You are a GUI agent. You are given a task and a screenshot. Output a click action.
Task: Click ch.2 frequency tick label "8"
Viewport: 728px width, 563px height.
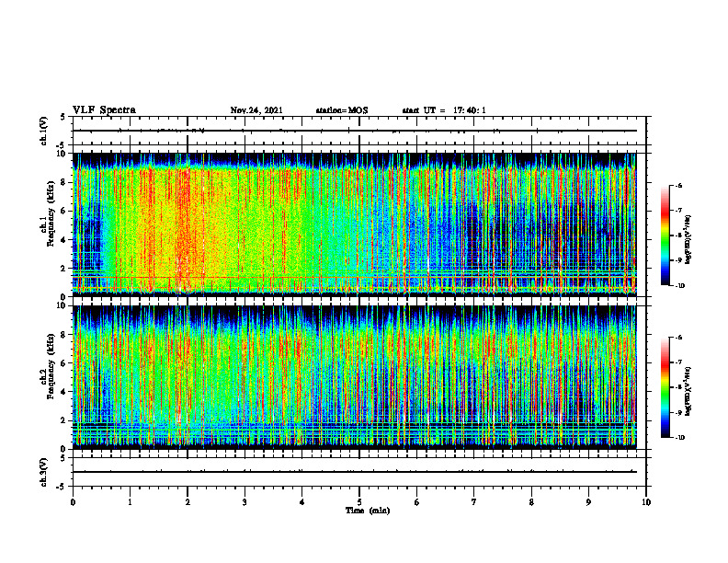click(x=64, y=335)
